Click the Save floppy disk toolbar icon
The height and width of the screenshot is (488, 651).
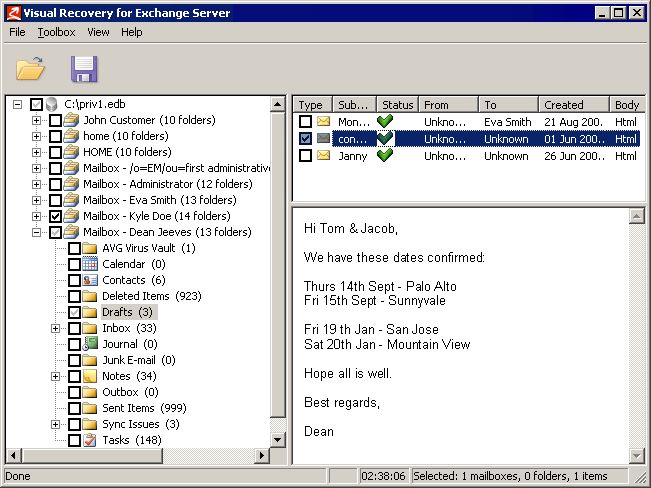(83, 69)
